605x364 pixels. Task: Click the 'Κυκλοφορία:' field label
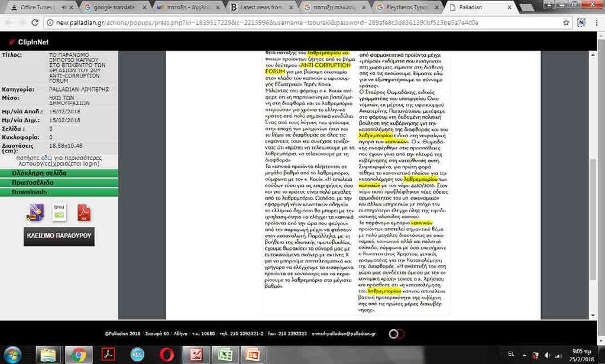[21, 137]
